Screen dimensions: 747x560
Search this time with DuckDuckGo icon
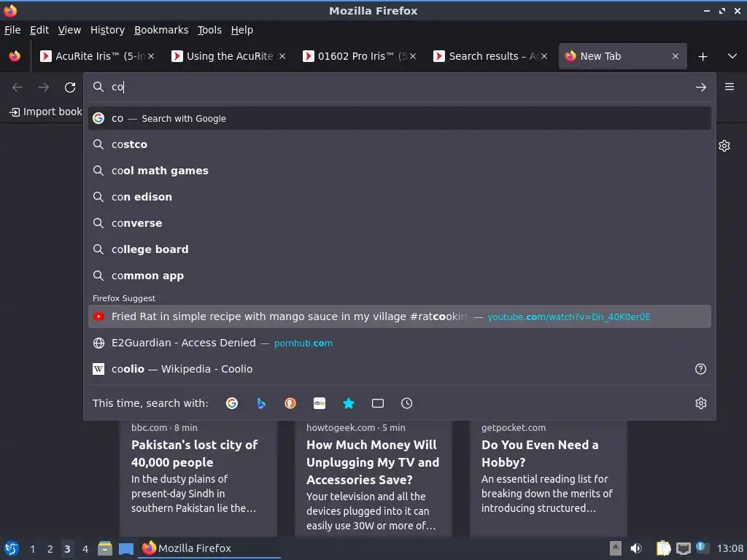[x=290, y=403]
